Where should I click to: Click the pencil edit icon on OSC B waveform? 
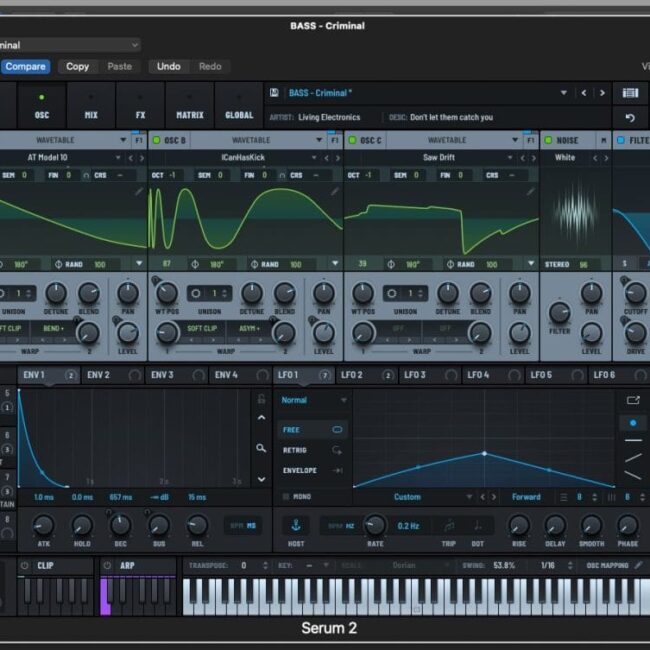334,190
